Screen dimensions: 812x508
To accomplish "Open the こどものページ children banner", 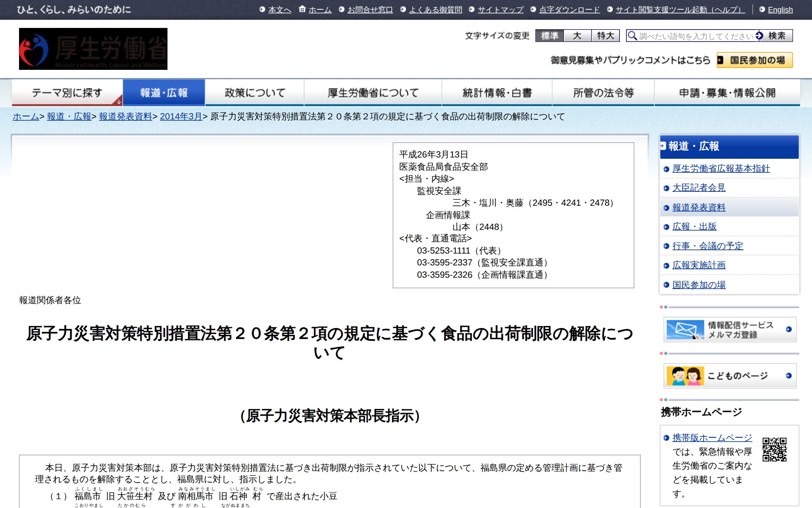I will tap(730, 376).
